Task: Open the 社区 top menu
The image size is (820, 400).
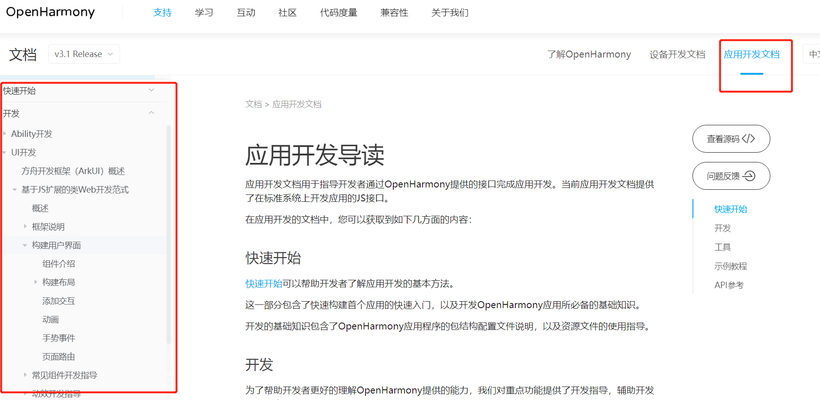Action: pos(288,13)
